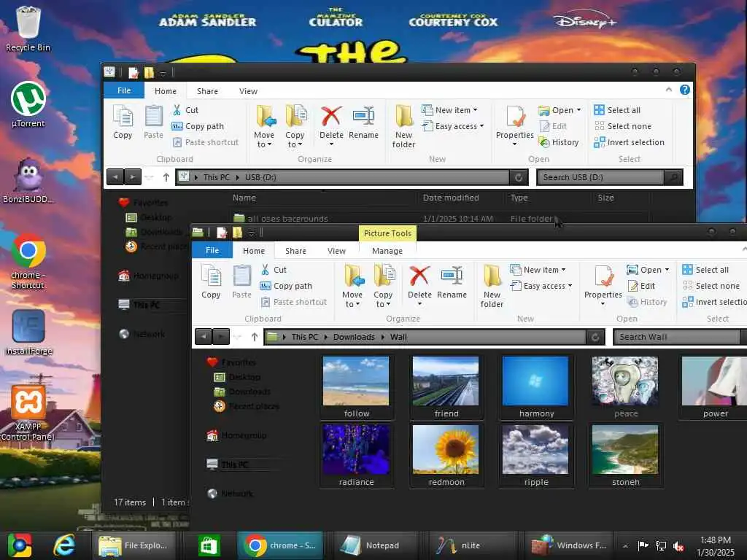This screenshot has width=747, height=560.
Task: Click Select none in the Wall window
Action: (711, 286)
